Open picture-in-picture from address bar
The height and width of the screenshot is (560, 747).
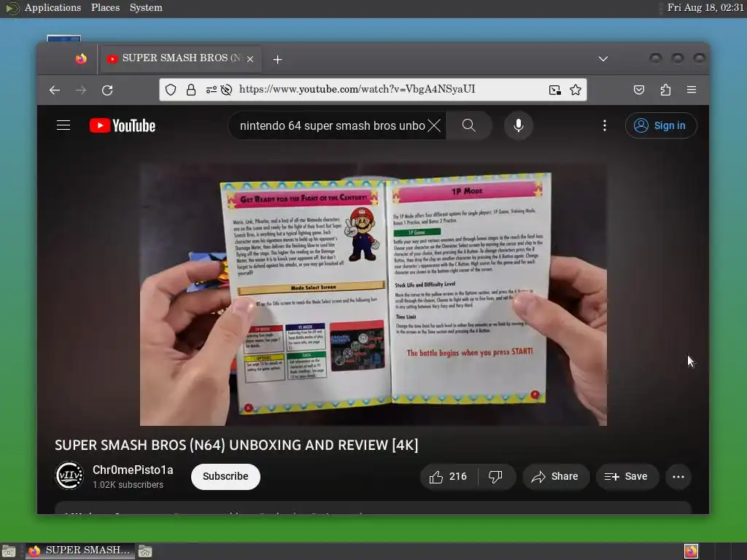click(x=555, y=90)
